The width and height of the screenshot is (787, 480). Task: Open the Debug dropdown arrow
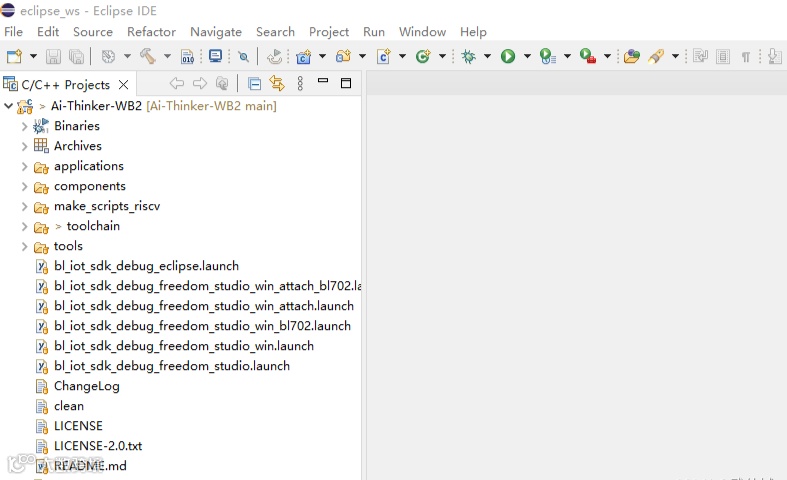(487, 56)
